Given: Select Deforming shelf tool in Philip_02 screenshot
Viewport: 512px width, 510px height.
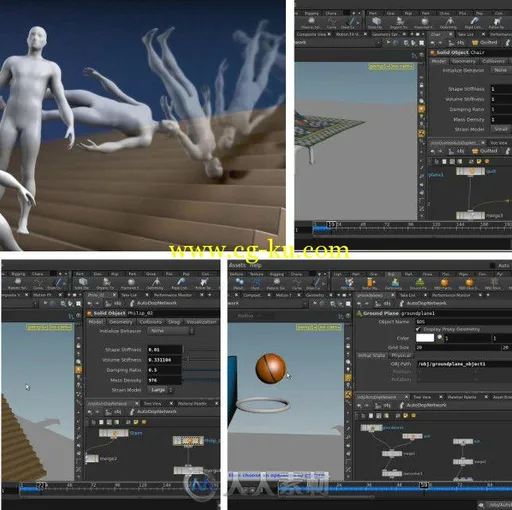Looking at the screenshot, I should coord(155,284).
